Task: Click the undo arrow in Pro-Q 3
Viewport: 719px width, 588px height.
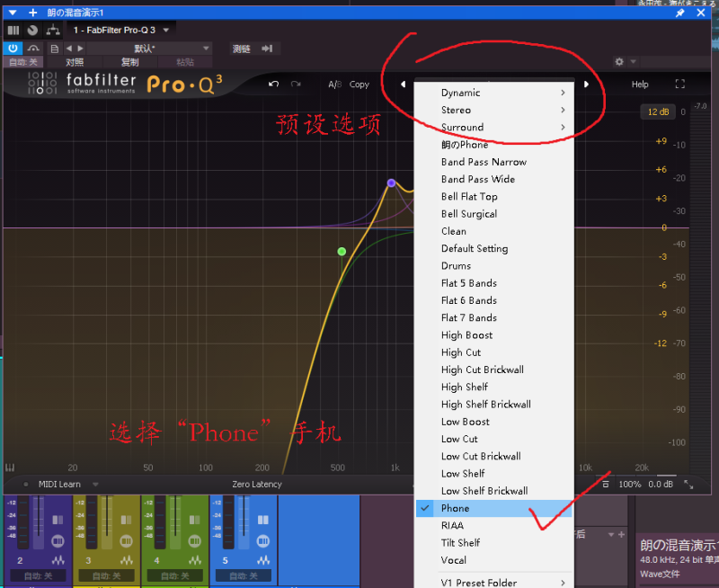Action: coord(273,85)
